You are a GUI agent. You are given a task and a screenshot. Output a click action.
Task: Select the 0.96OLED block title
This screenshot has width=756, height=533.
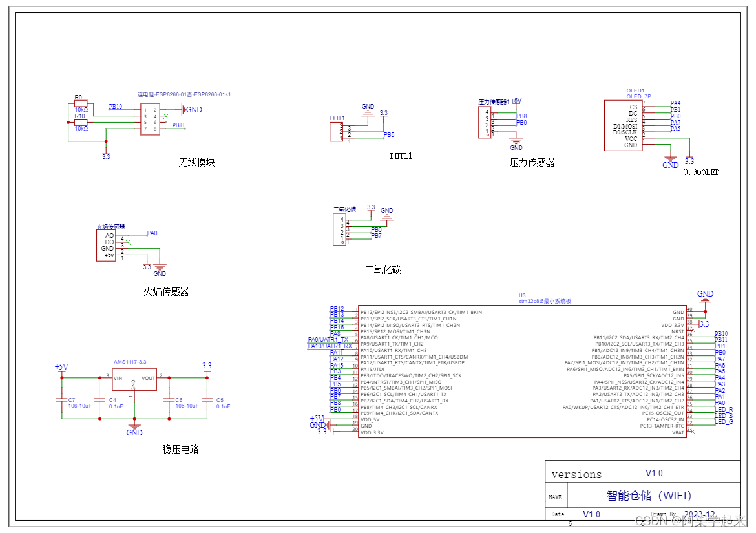701,172
